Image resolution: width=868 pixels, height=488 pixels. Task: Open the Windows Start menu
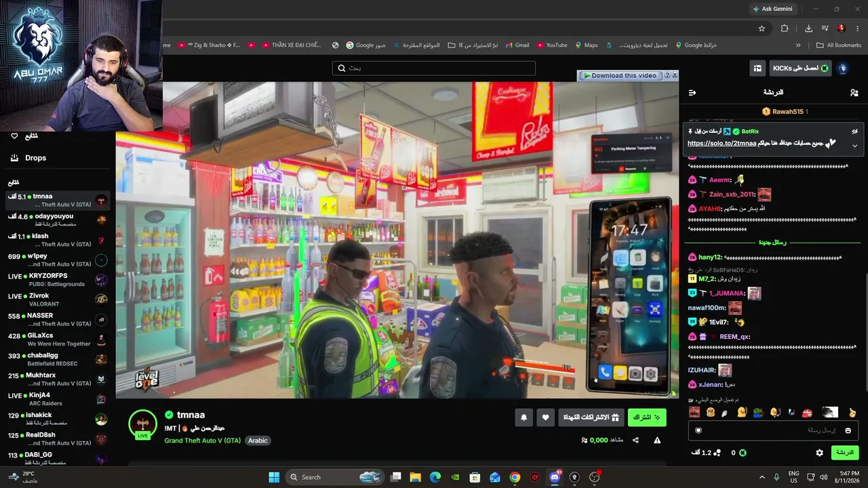pyautogui.click(x=274, y=477)
